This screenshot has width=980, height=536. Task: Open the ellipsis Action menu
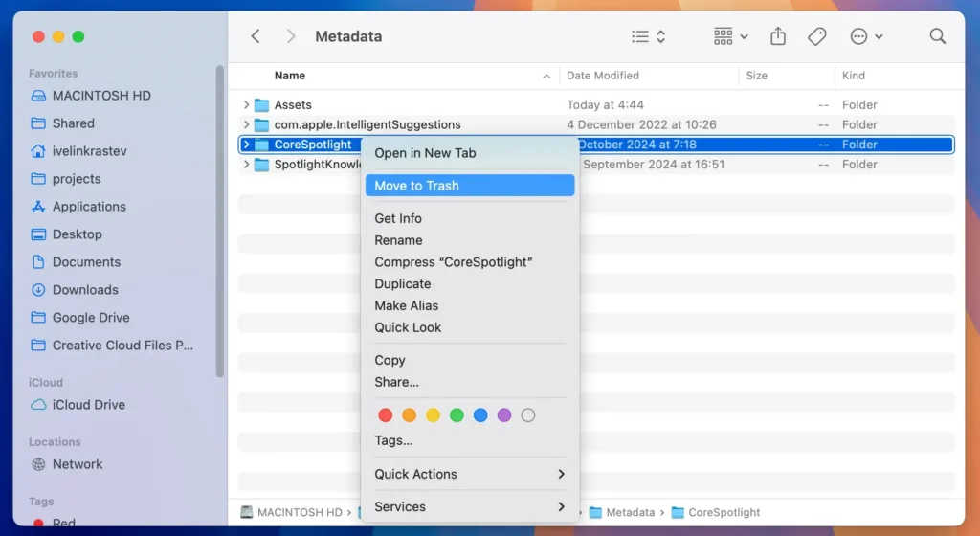[x=866, y=37]
